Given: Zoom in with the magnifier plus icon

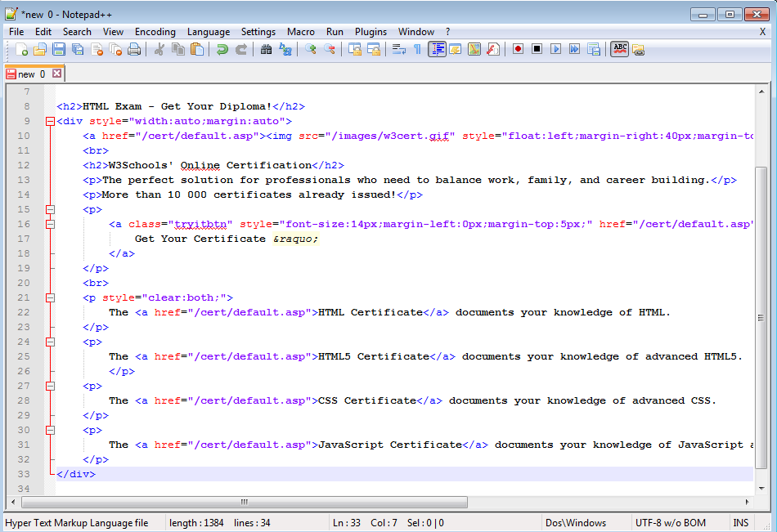Looking at the screenshot, I should 310,49.
